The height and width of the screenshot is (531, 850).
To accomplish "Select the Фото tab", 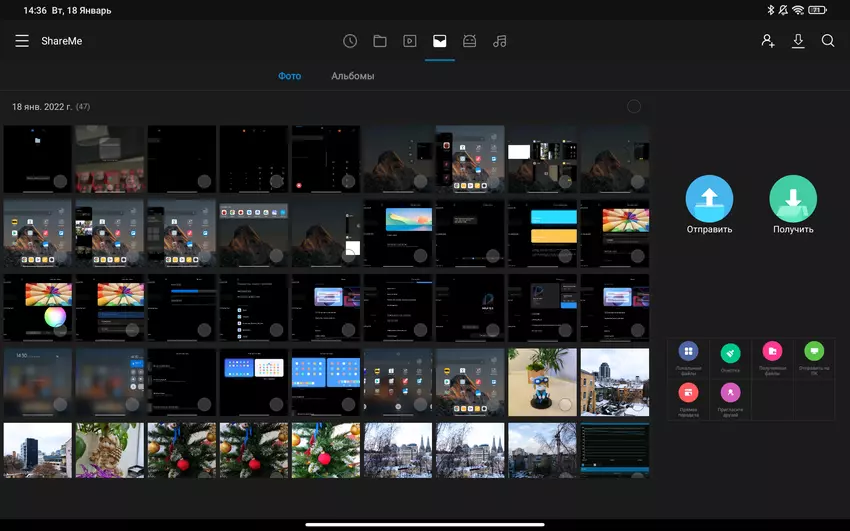I will click(x=289, y=76).
